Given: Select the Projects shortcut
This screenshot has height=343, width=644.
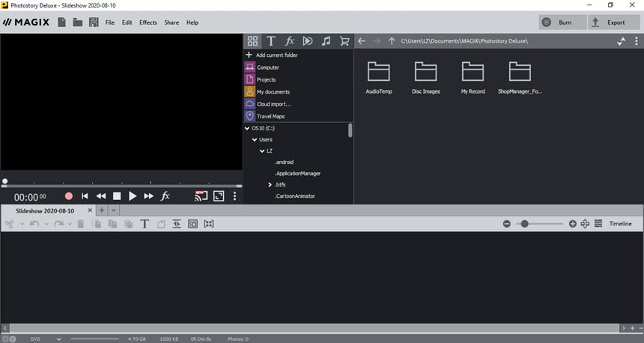Looking at the screenshot, I should tap(261, 79).
